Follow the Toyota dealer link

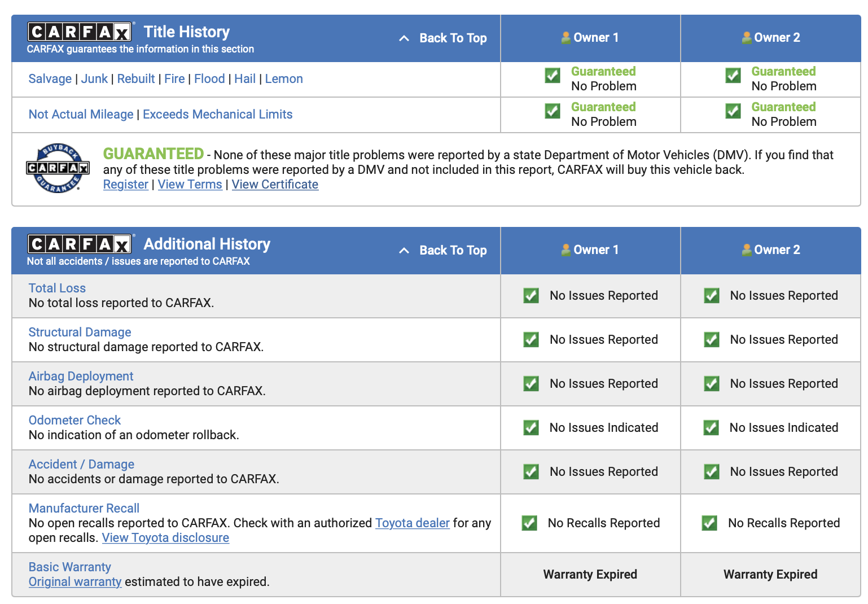(x=413, y=523)
